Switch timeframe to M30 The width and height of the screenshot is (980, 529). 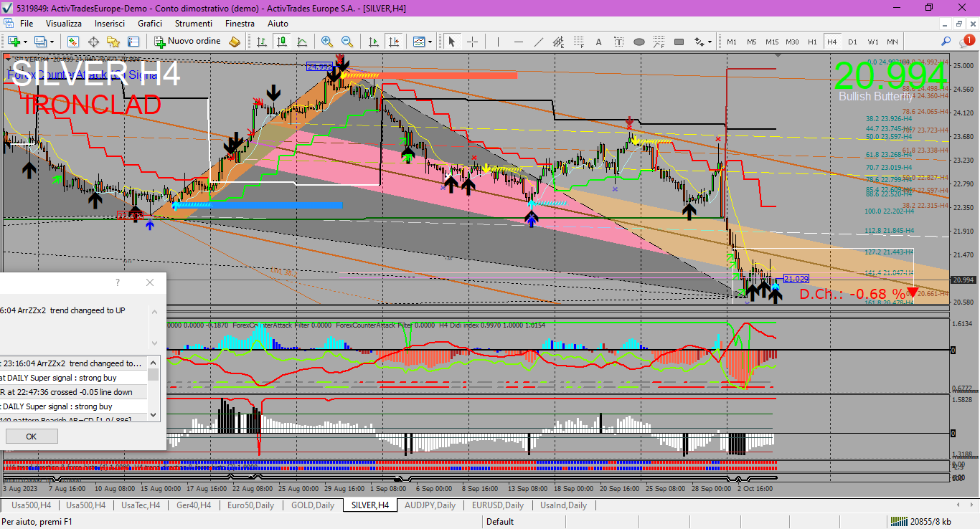792,42
